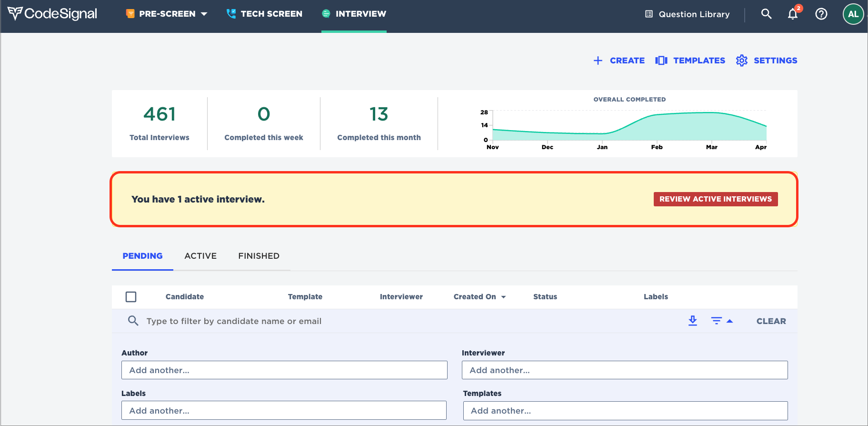868x426 pixels.
Task: Open the Templates link
Action: pyautogui.click(x=699, y=61)
